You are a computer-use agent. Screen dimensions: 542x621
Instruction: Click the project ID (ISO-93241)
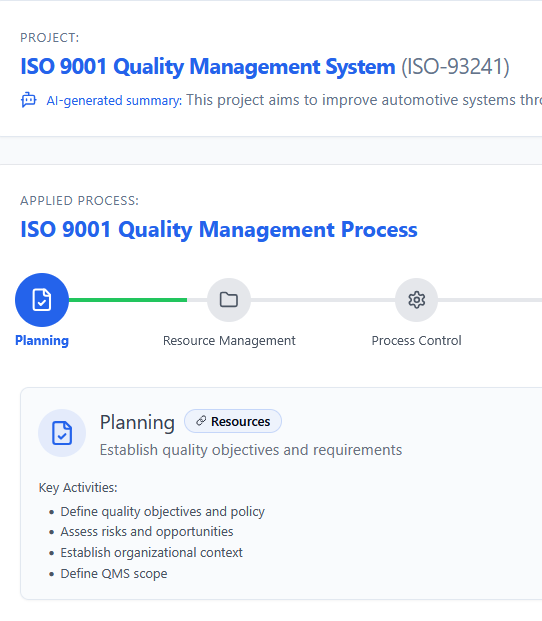pos(455,66)
